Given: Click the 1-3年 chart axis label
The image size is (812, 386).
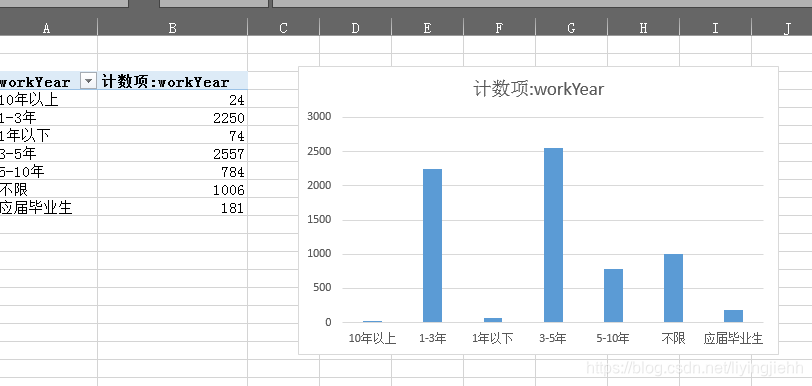Looking at the screenshot, I should [x=432, y=339].
